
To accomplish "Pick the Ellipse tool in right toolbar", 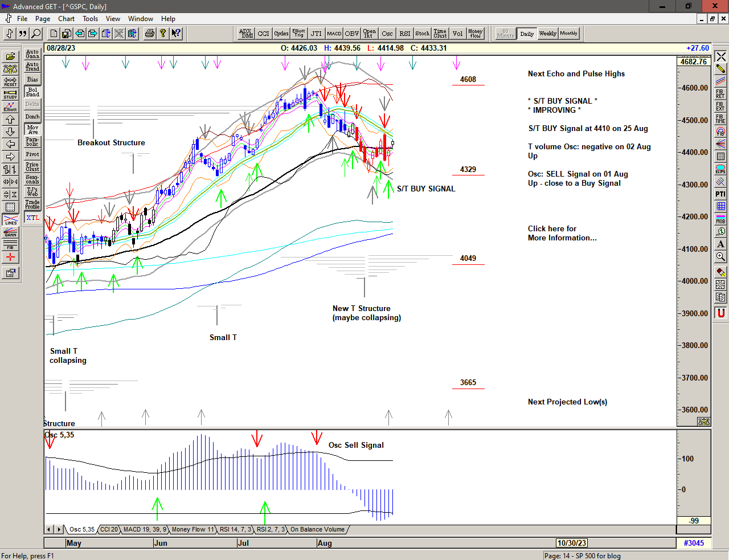I will click(720, 169).
